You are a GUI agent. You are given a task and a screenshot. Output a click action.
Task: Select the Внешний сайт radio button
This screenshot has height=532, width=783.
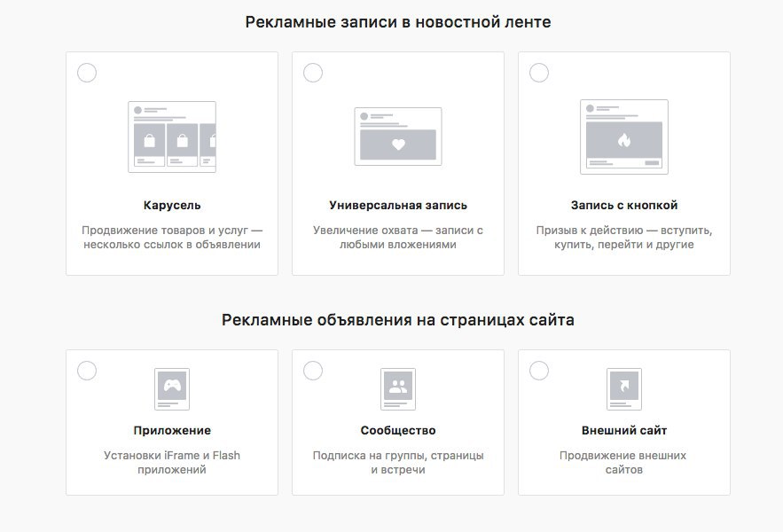(x=539, y=371)
